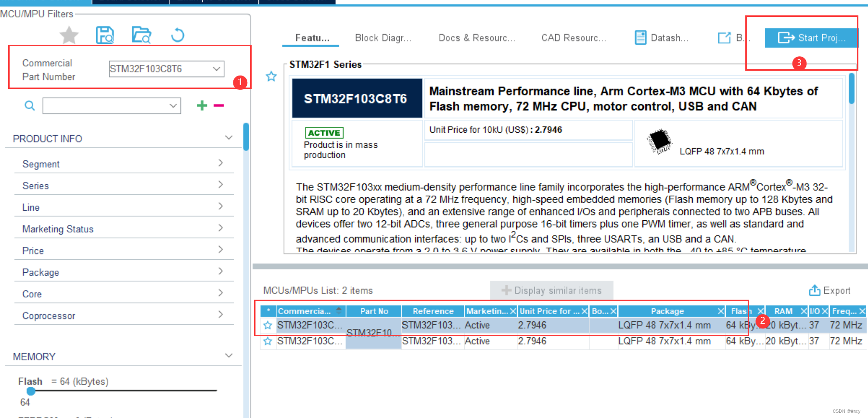Expand the Marketing Status filter

pos(221,228)
